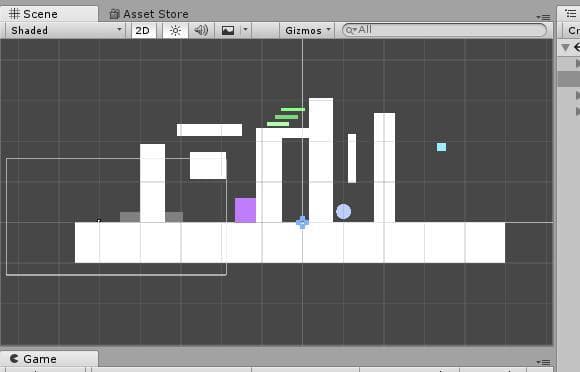Collapse the hierarchy scene root arrow
Viewport: 580px width, 372px height.
[565, 47]
